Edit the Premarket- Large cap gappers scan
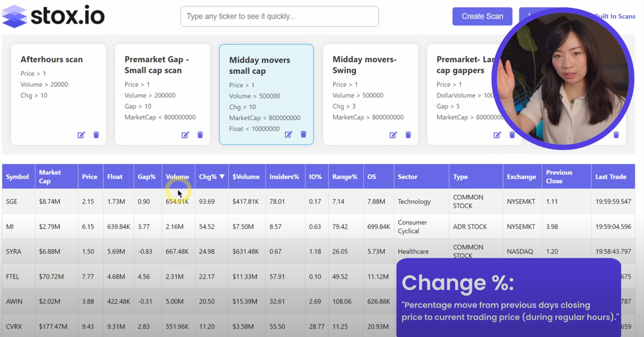The height and width of the screenshot is (337, 644). pos(497,135)
